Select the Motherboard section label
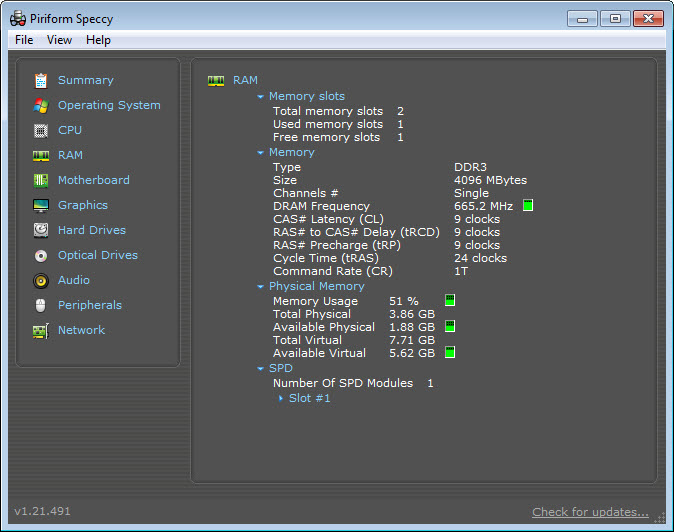This screenshot has height=532, width=674. [x=94, y=180]
